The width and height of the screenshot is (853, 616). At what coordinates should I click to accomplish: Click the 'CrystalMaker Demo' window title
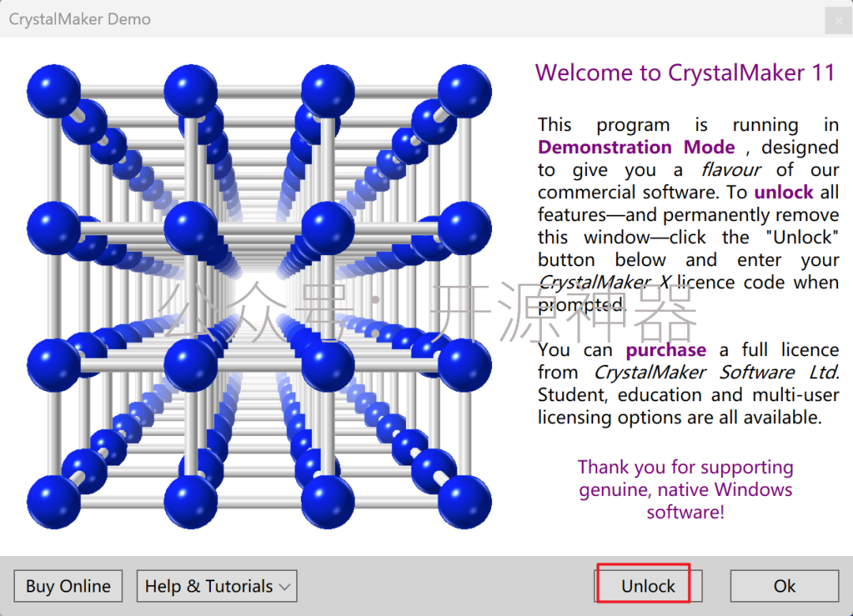[x=80, y=19]
